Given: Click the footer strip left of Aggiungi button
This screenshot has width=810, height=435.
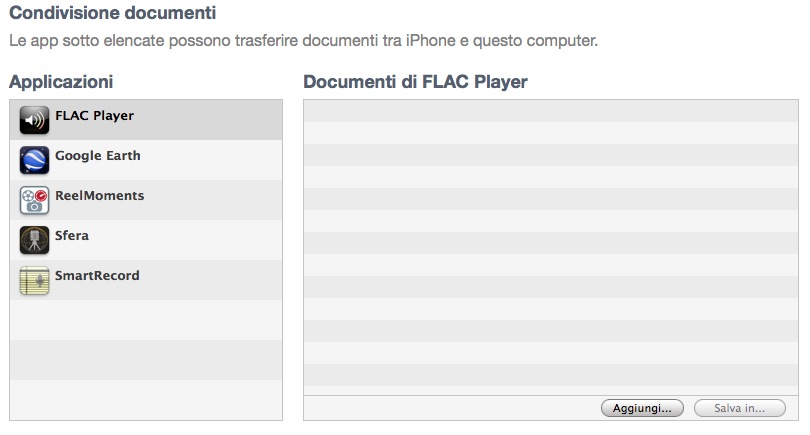Looking at the screenshot, I should (x=450, y=408).
